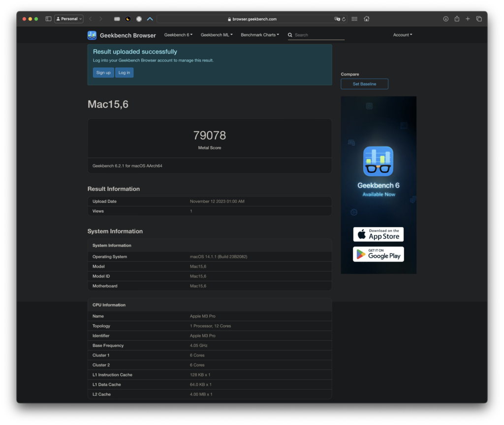The image size is (504, 425).
Task: Show Safari downloads
Action: [446, 19]
